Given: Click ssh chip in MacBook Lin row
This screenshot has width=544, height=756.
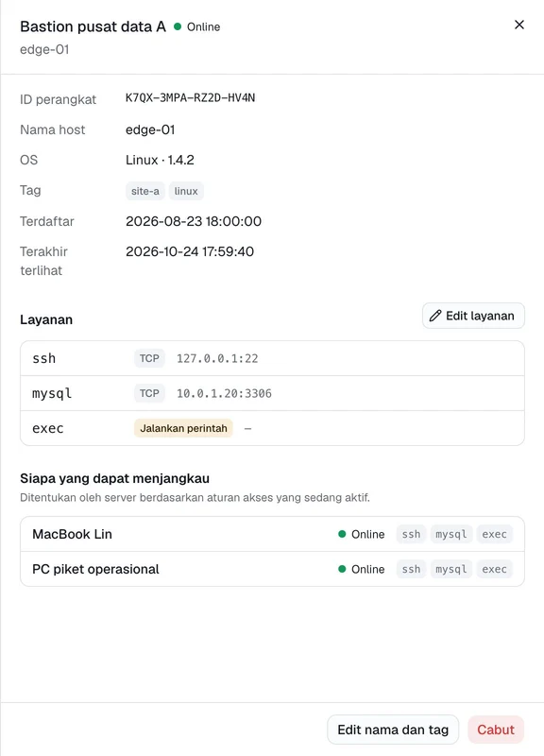Looking at the screenshot, I should (x=411, y=534).
